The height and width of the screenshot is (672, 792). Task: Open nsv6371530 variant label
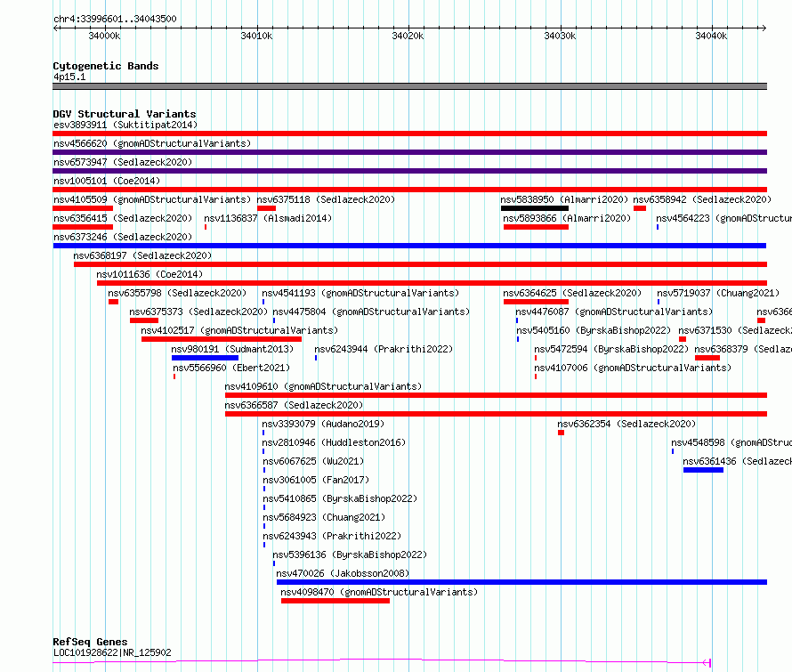(735, 330)
